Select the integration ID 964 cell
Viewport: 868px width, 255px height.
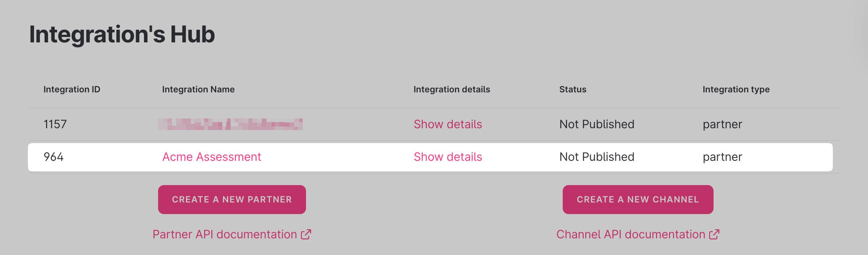54,157
